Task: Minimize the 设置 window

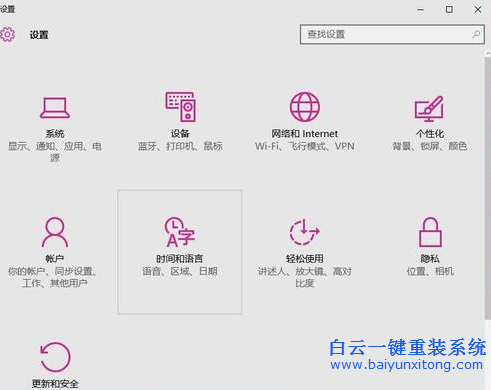Action: click(x=421, y=10)
